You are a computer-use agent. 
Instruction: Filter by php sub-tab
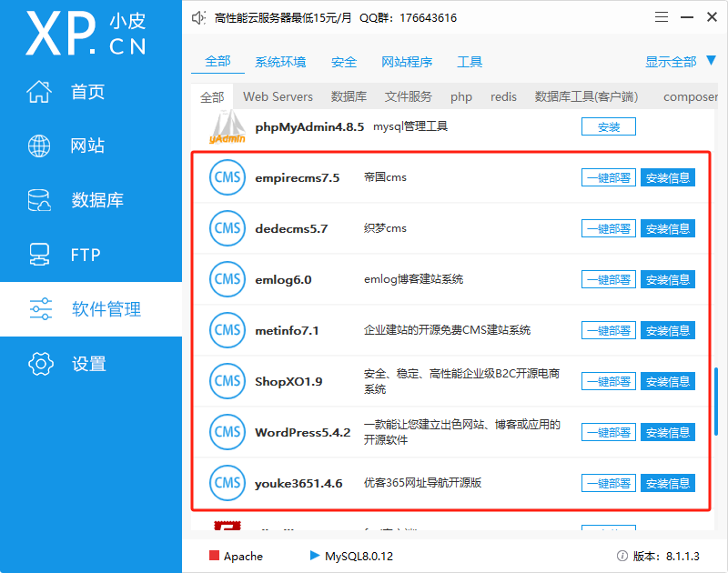[461, 97]
